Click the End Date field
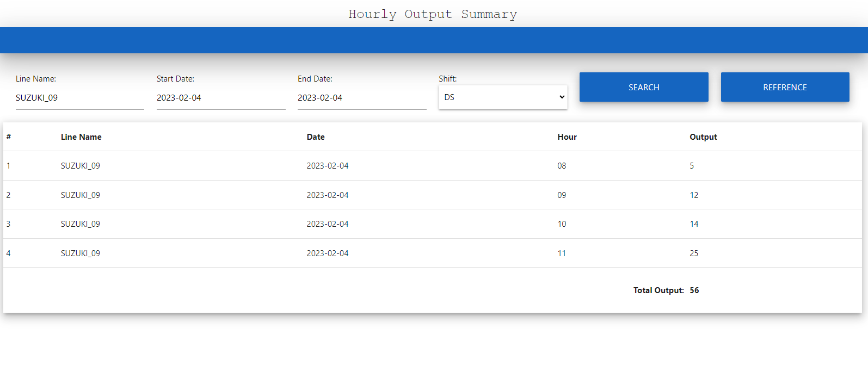This screenshot has width=868, height=372. (361, 98)
